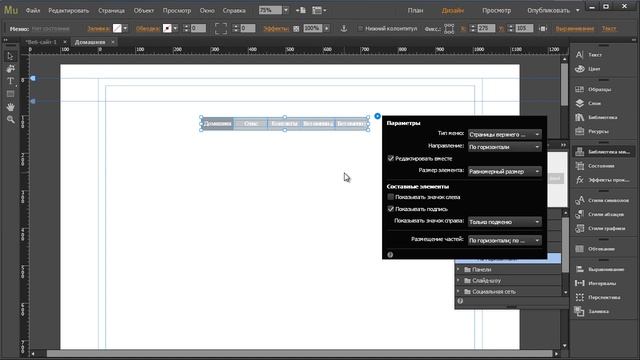Click Опубликовать in top bar
The width and height of the screenshot is (640, 360).
point(548,11)
